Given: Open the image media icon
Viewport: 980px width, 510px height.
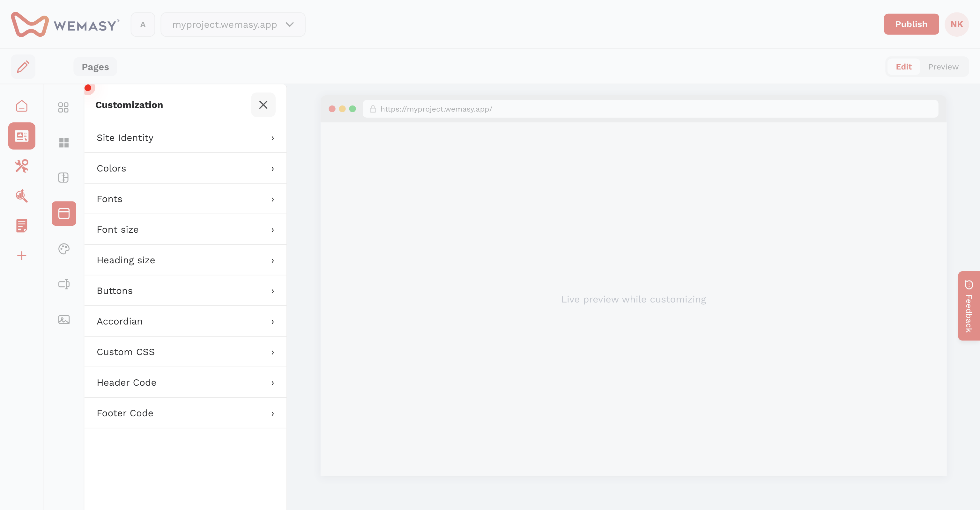Looking at the screenshot, I should [x=63, y=319].
